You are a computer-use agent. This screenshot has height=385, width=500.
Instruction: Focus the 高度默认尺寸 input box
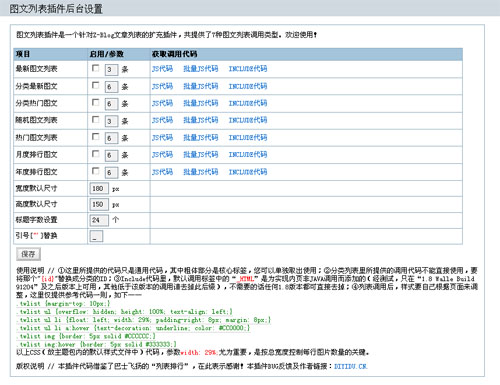click(99, 204)
